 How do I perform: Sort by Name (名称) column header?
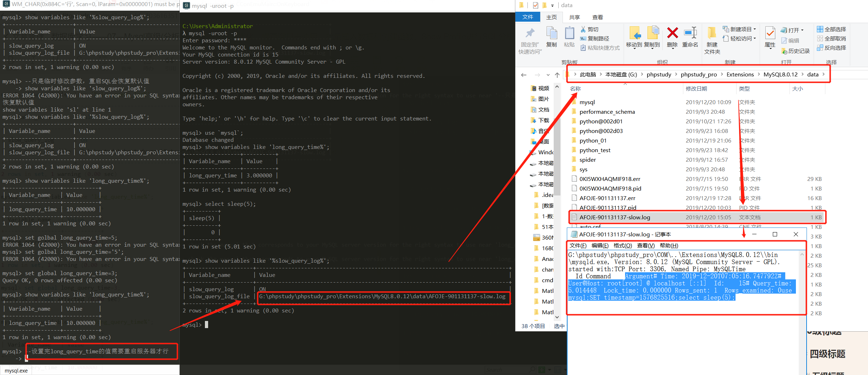tap(575, 89)
